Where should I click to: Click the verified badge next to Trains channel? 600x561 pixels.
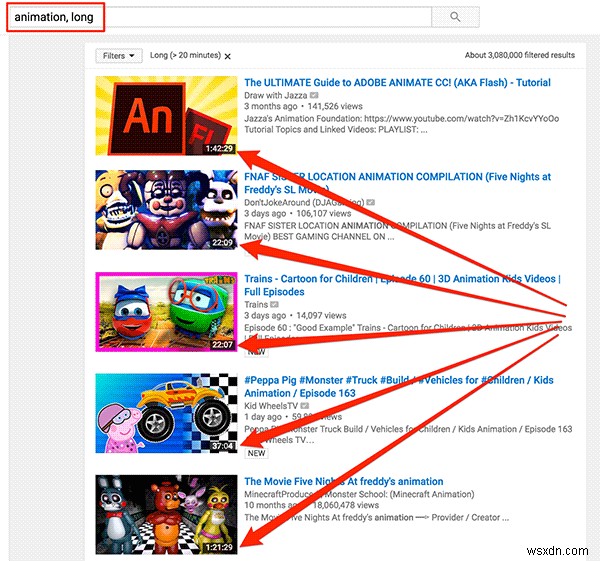click(x=274, y=305)
